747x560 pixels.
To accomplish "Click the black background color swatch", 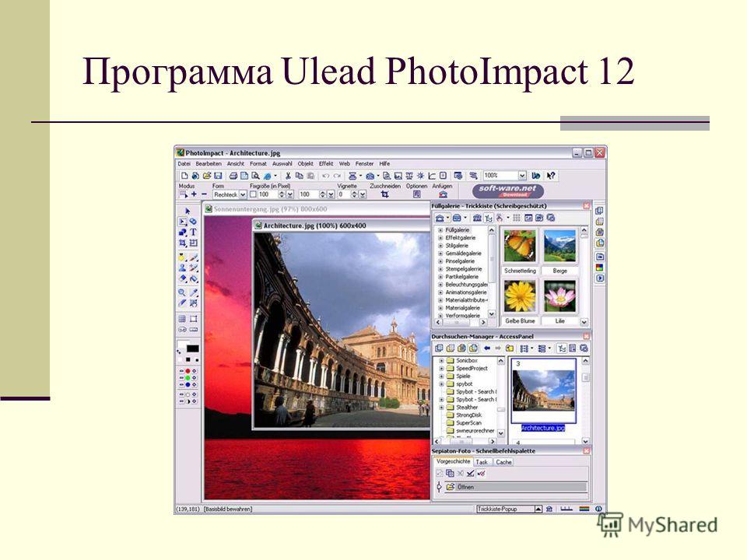I will (x=192, y=348).
